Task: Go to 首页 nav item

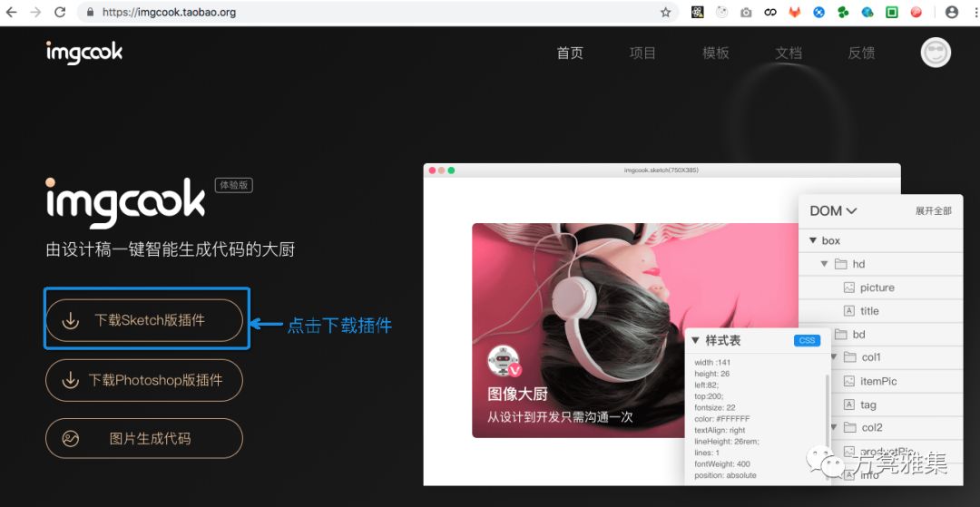Action: click(570, 54)
